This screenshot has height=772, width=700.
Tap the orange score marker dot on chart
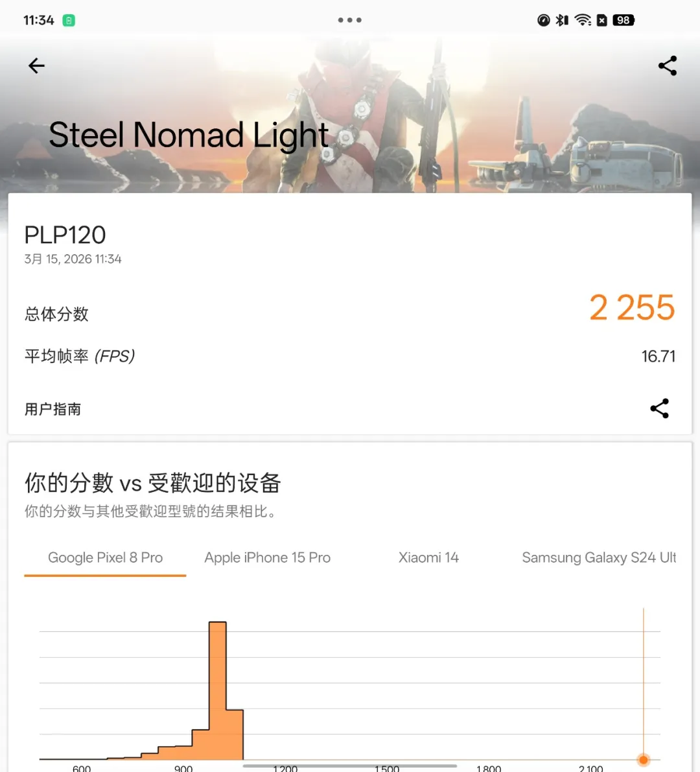click(x=643, y=760)
